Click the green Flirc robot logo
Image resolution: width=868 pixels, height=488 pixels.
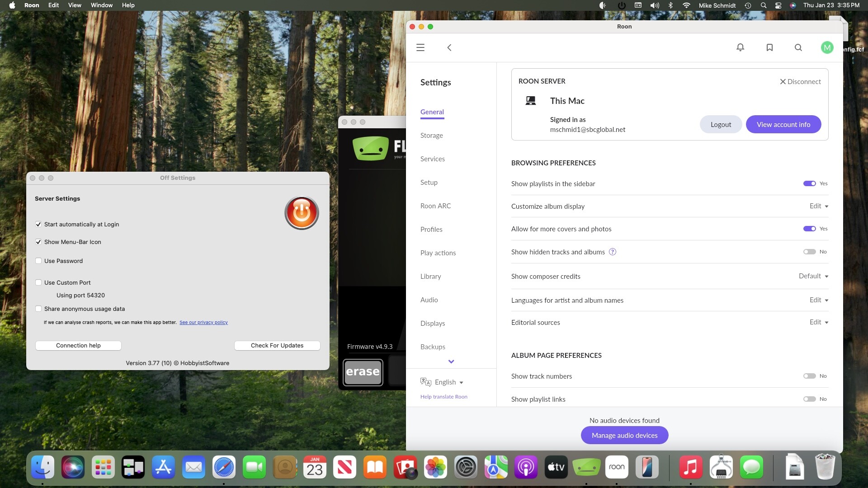click(371, 148)
